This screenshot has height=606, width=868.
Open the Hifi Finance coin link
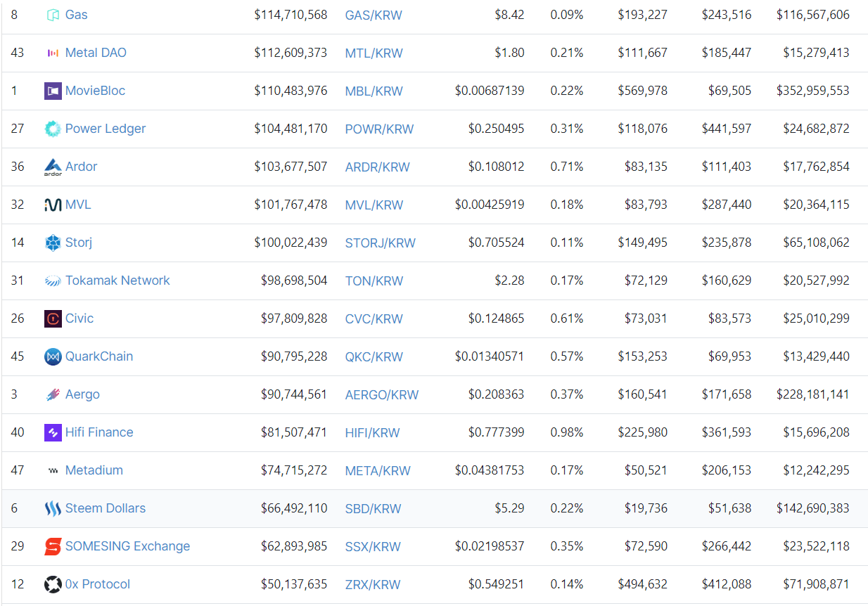click(99, 432)
